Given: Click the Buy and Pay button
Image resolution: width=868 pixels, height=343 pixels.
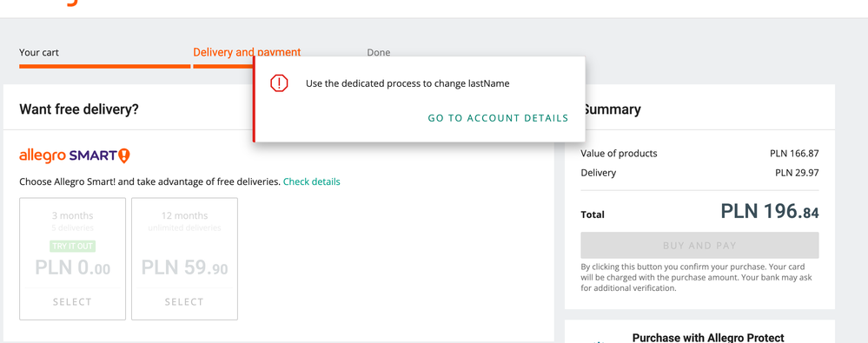Looking at the screenshot, I should click(x=699, y=246).
